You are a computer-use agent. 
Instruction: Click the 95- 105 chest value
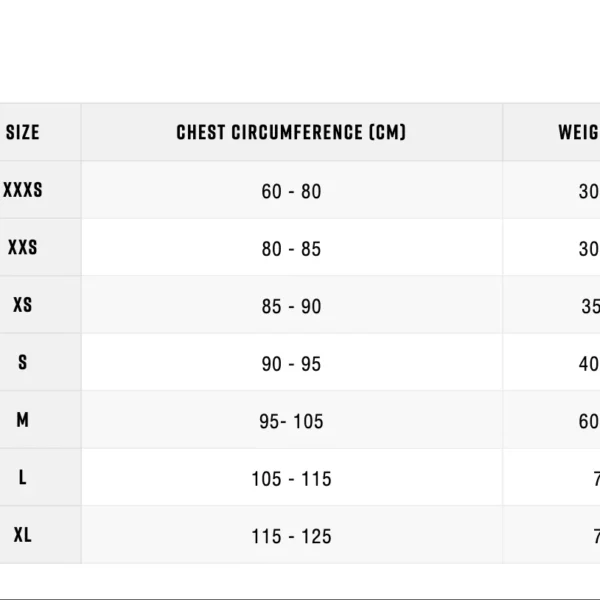click(x=291, y=422)
